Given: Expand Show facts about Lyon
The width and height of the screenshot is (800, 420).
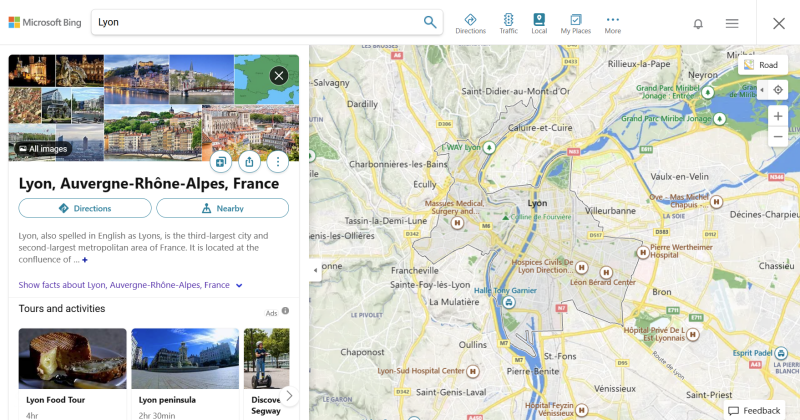Looking at the screenshot, I should point(131,285).
